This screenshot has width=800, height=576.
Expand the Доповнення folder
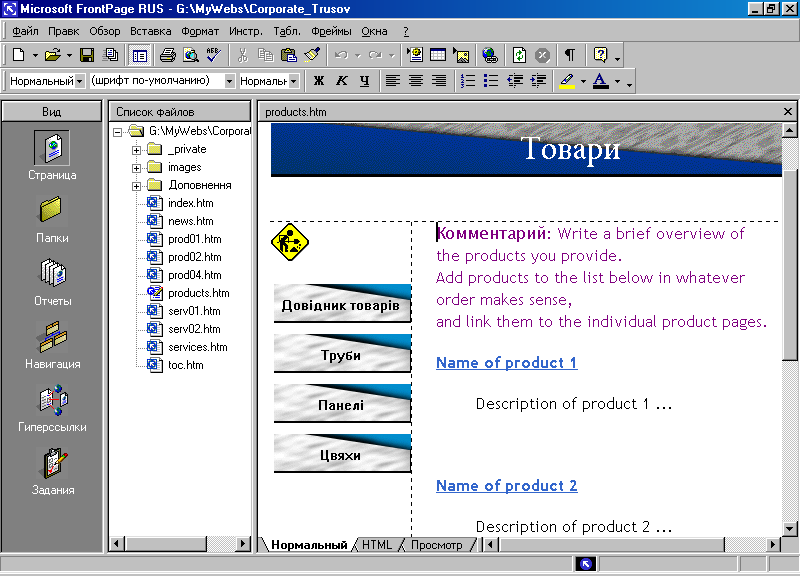[136, 186]
